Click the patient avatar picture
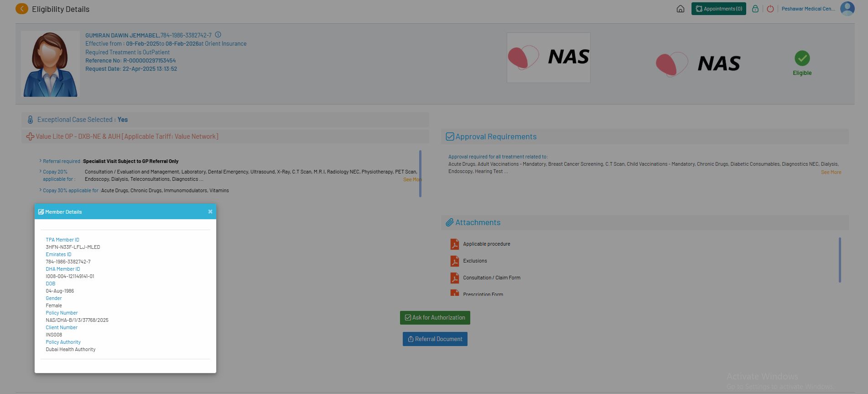Image resolution: width=868 pixels, height=394 pixels. 50,64
